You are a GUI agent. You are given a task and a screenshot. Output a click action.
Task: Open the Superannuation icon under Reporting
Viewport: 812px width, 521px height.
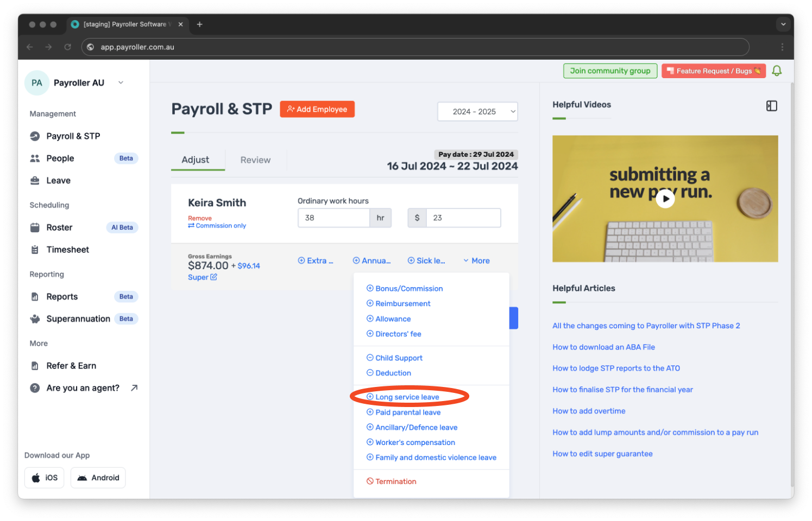pos(35,319)
